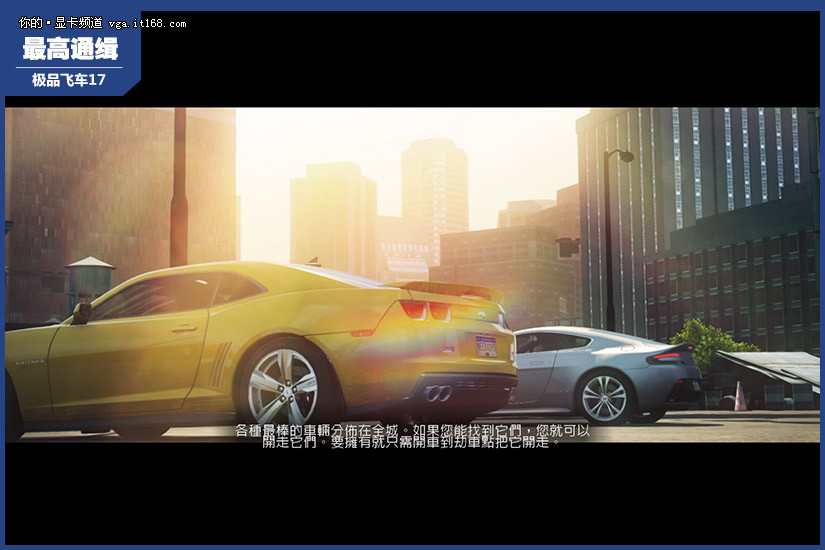Click the 你的·显卡频道 header text
The height and width of the screenshot is (550, 825).
(x=61, y=23)
